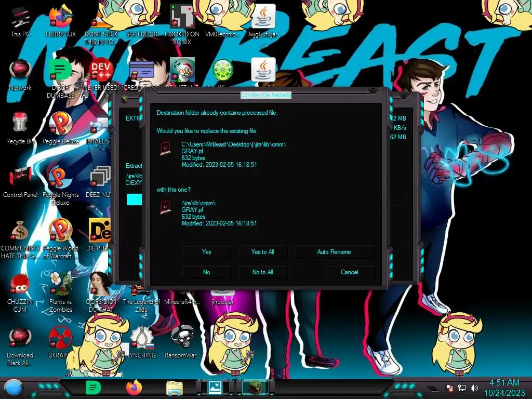Select Peggle World of Warcraft shortcut
This screenshot has width=532, height=399.
[60, 240]
